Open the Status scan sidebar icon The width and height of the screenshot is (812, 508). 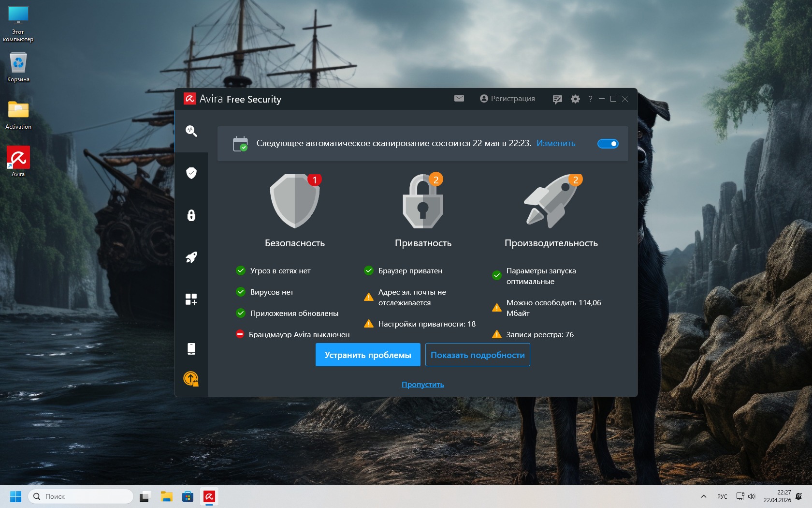point(191,131)
